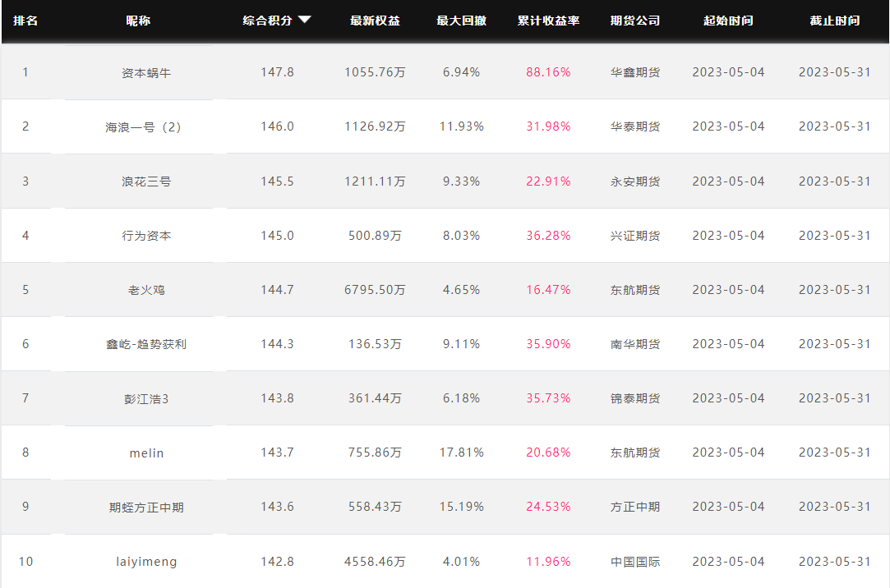890x588 pixels.
Task: Open trader 老火鸡
Action: coord(146,290)
